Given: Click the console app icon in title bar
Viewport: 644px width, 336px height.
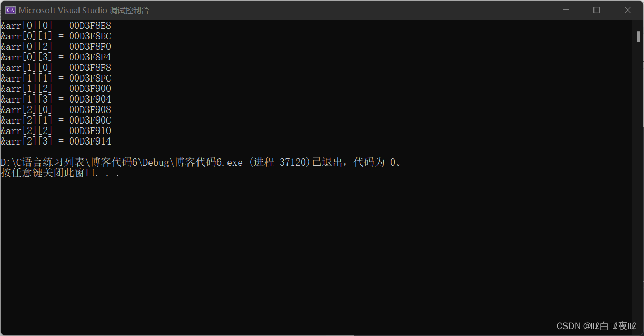Looking at the screenshot, I should click(10, 10).
